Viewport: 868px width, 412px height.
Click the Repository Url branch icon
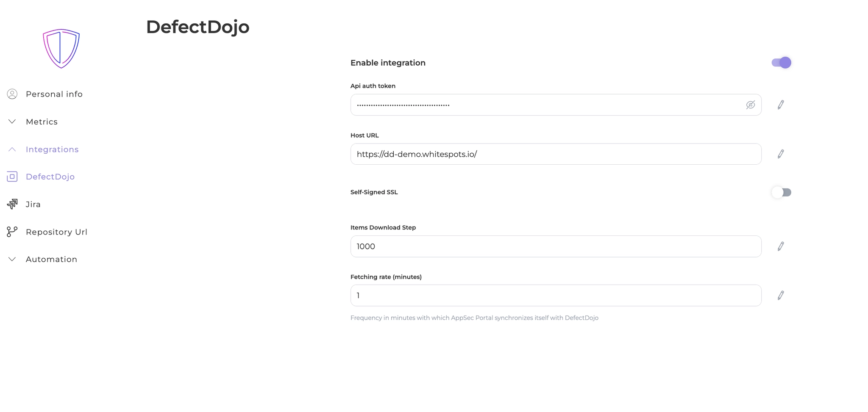point(12,232)
